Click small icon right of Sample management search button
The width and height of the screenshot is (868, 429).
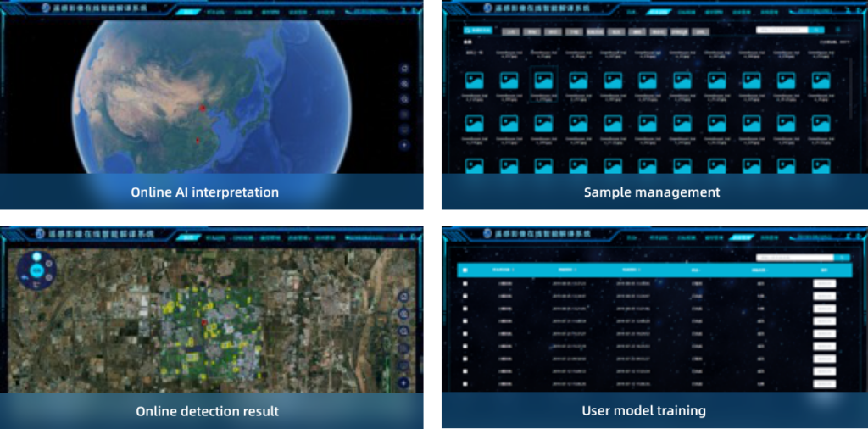tap(838, 30)
